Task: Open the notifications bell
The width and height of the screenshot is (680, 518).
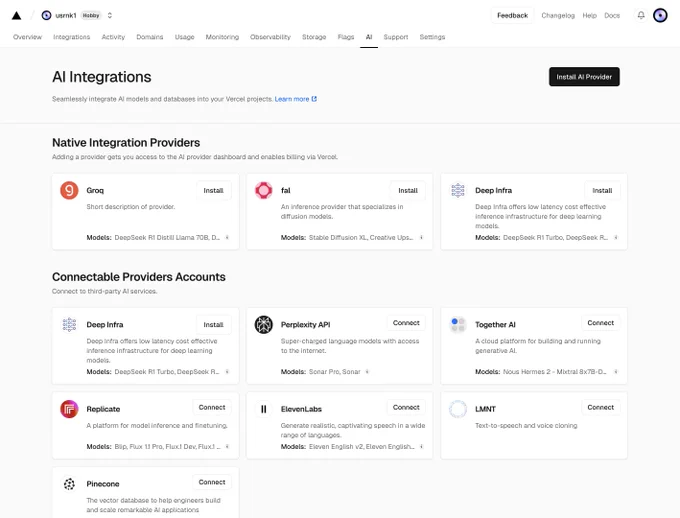Action: pos(641,16)
